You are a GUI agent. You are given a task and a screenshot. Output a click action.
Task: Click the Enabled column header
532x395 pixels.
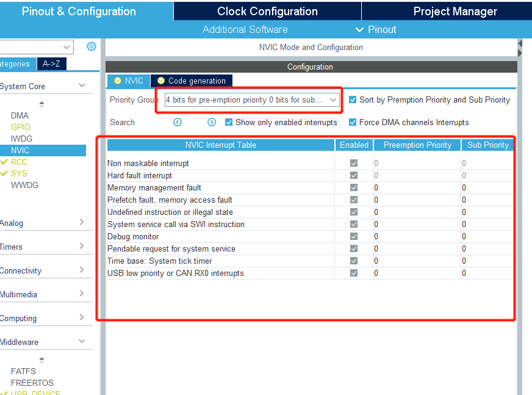pos(354,145)
